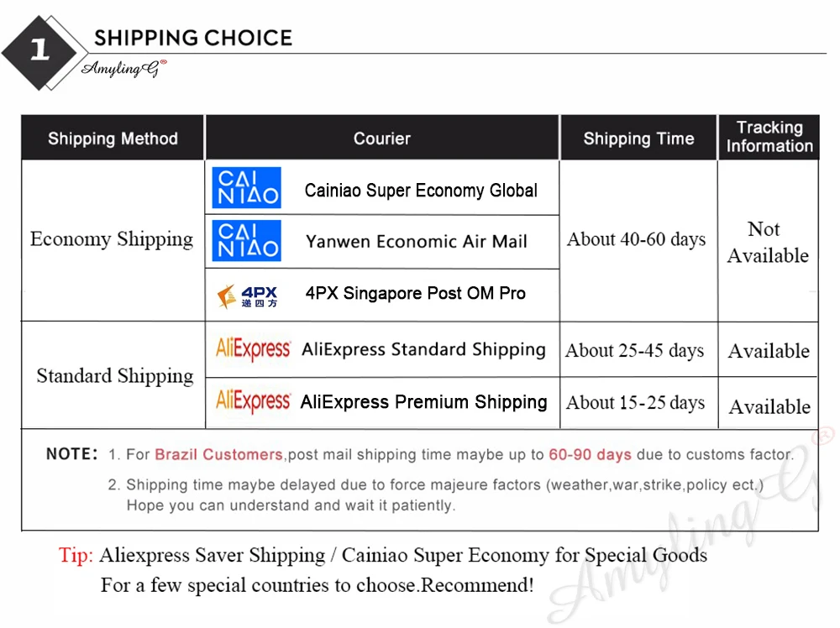
Task: Click the Cainiao logo beside Yanwen Economic Air Mail
Action: tap(246, 241)
